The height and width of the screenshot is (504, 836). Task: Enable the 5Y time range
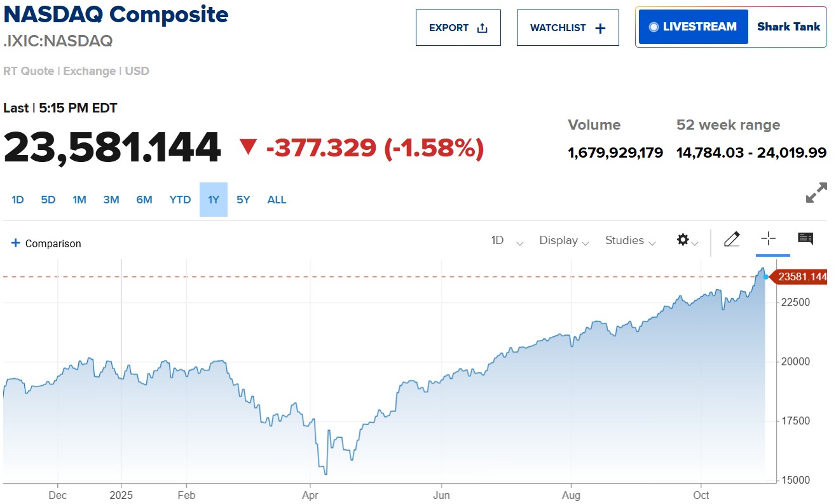pos(243,199)
